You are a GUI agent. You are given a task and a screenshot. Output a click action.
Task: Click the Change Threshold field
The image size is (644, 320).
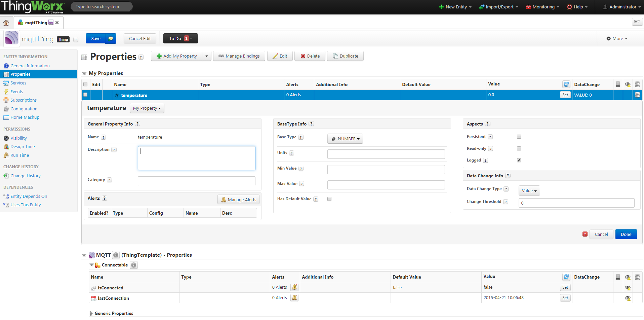(576, 203)
